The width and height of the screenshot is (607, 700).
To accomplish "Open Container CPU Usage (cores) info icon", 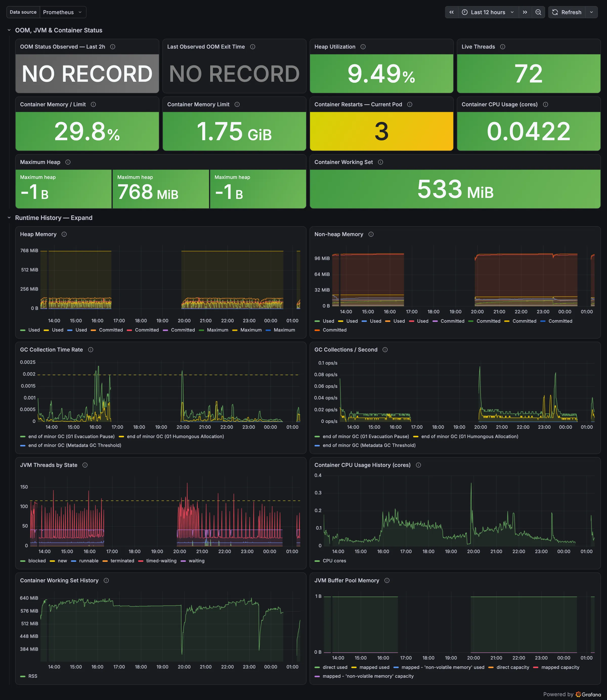I will coord(545,105).
